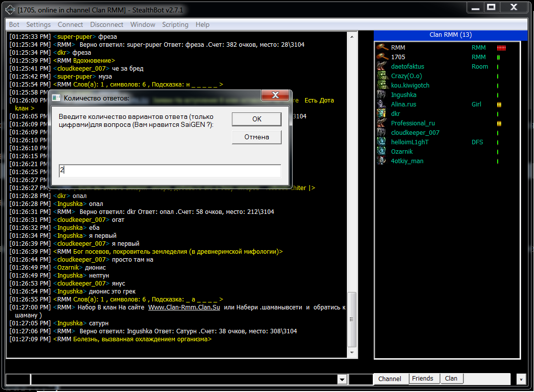Expand the small dropdown beside the Clan tab
The width and height of the screenshot is (534, 392).
[521, 379]
